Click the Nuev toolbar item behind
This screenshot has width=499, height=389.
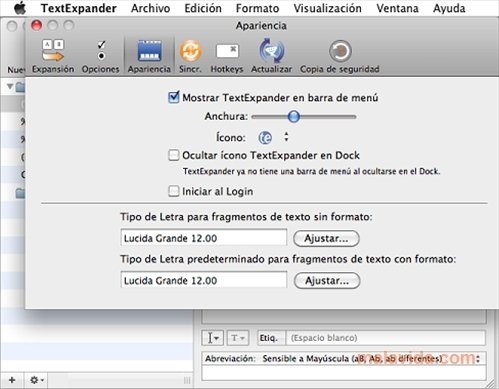click(x=15, y=70)
